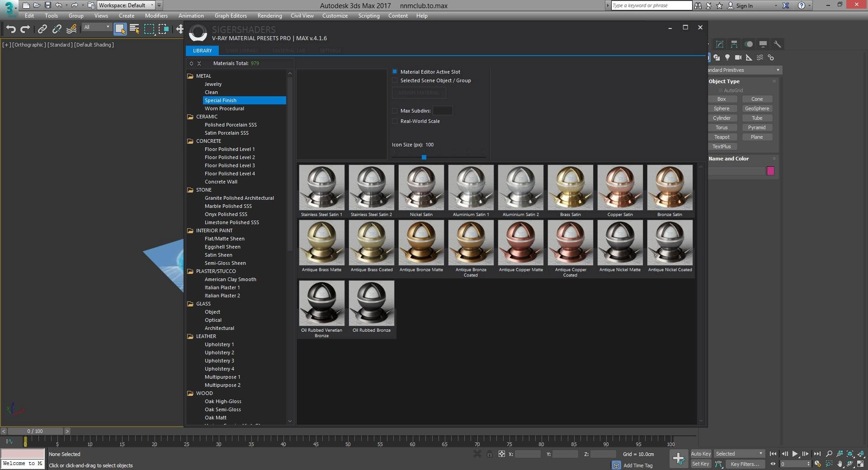Click Save File floppy icon
Screen dimensions: 868x470
(47, 5)
